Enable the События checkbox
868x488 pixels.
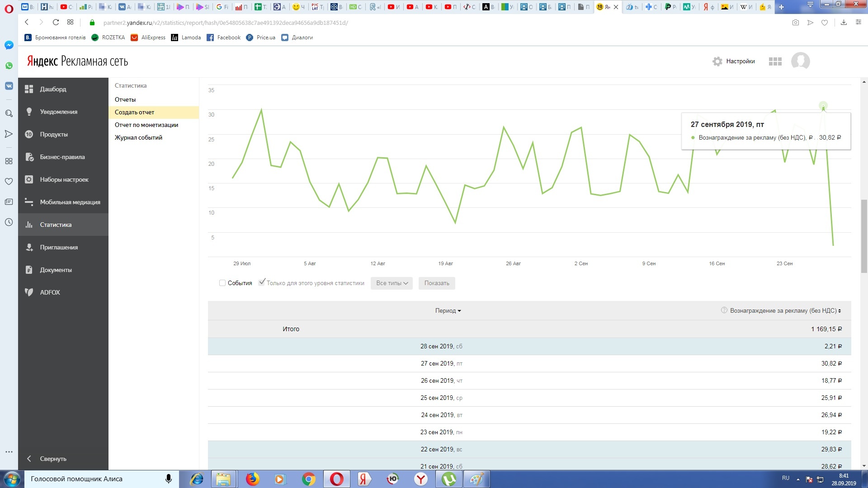pyautogui.click(x=222, y=283)
